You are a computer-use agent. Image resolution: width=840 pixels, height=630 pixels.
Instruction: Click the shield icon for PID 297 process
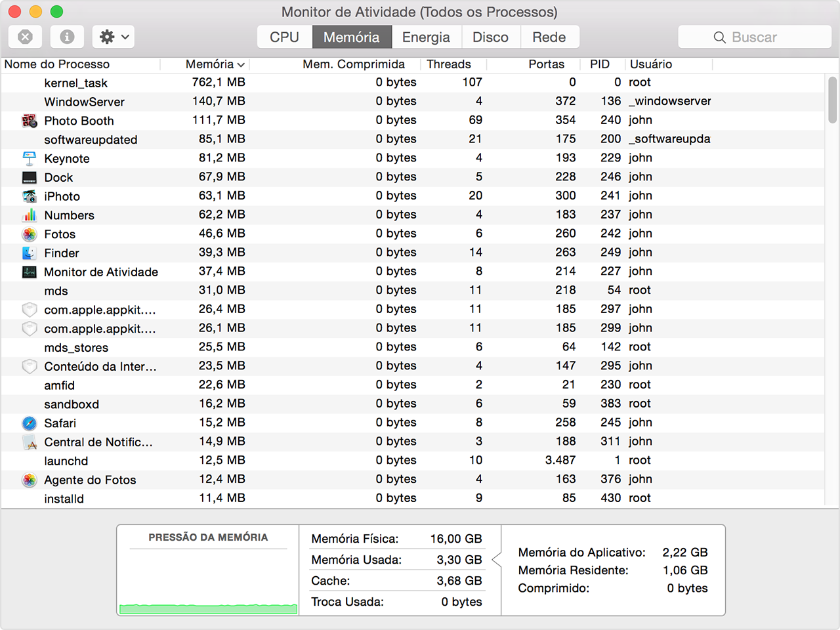30,310
